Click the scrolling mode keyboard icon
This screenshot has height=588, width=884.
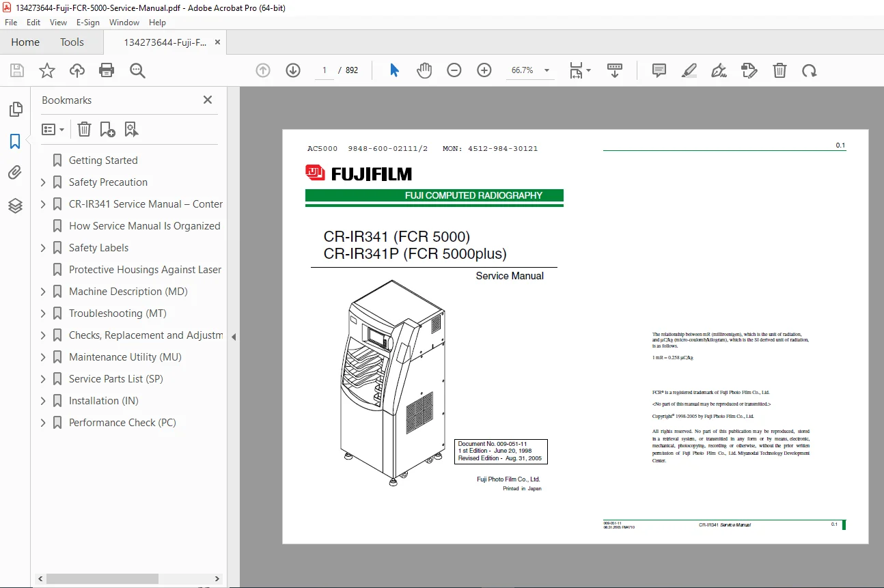tap(615, 70)
